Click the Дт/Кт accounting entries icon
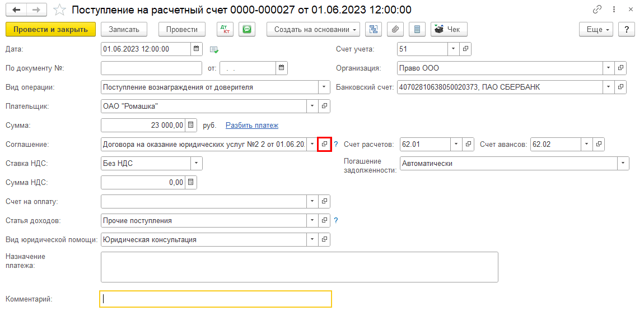644x329 pixels. click(x=225, y=30)
